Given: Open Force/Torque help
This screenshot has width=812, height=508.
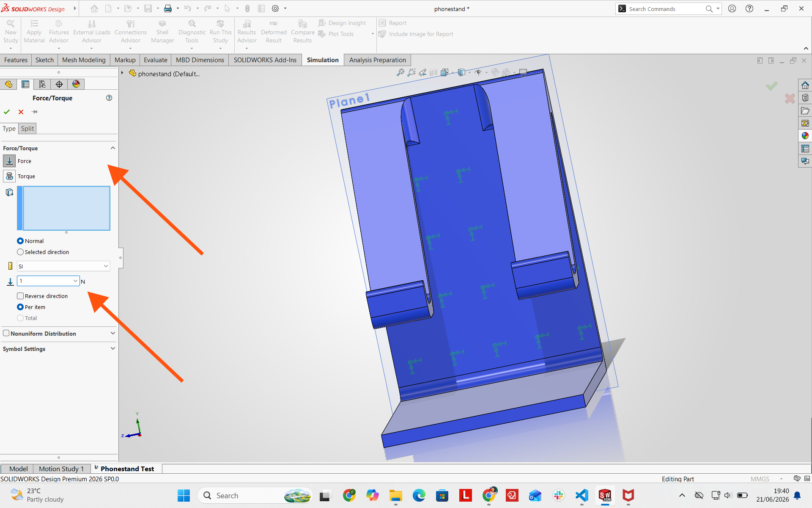Looking at the screenshot, I should click(109, 98).
